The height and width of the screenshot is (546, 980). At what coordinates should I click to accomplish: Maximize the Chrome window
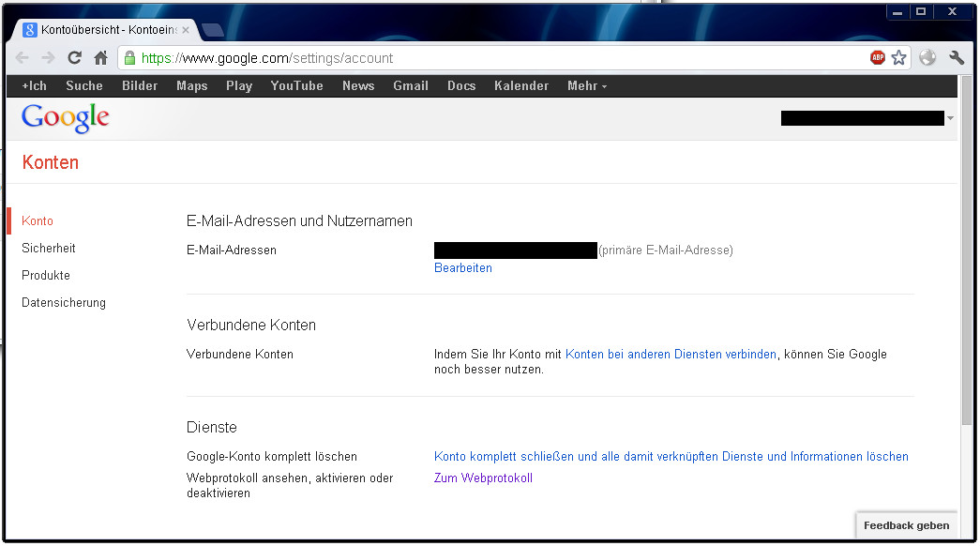[x=921, y=12]
